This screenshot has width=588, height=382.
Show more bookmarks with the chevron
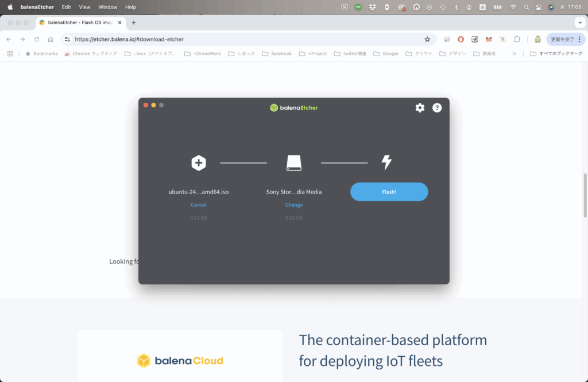514,53
